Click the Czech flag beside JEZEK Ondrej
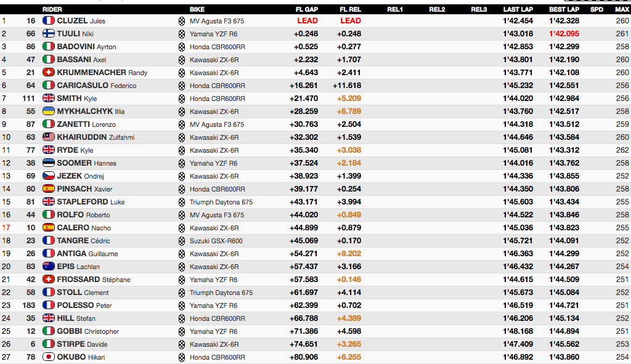 (x=48, y=176)
